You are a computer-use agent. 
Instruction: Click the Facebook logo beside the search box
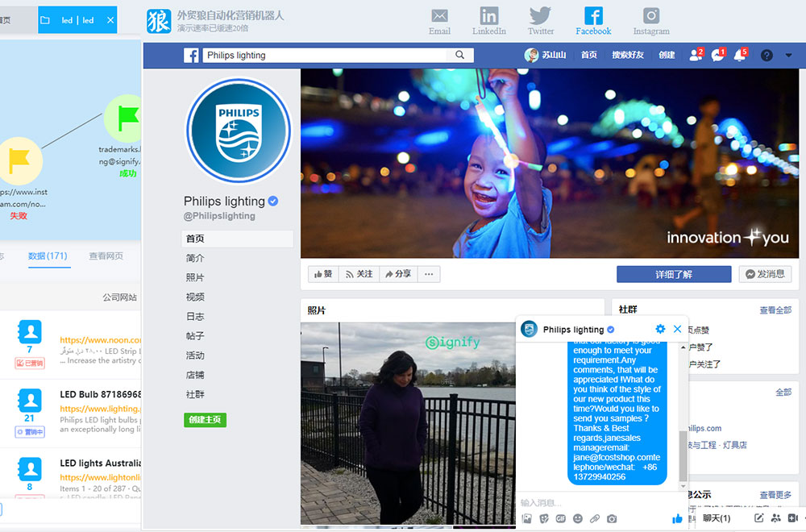(191, 56)
